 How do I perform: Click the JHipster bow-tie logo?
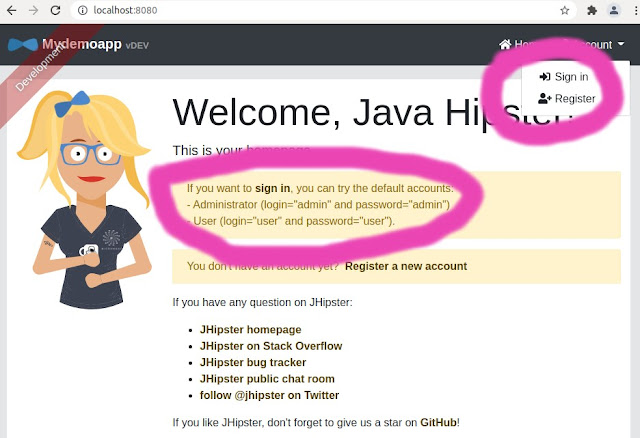click(23, 44)
